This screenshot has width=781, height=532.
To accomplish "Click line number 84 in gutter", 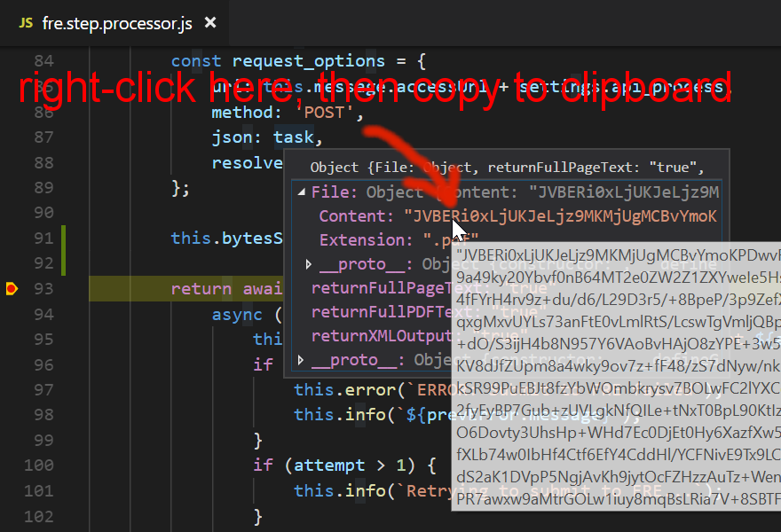I will pos(43,61).
